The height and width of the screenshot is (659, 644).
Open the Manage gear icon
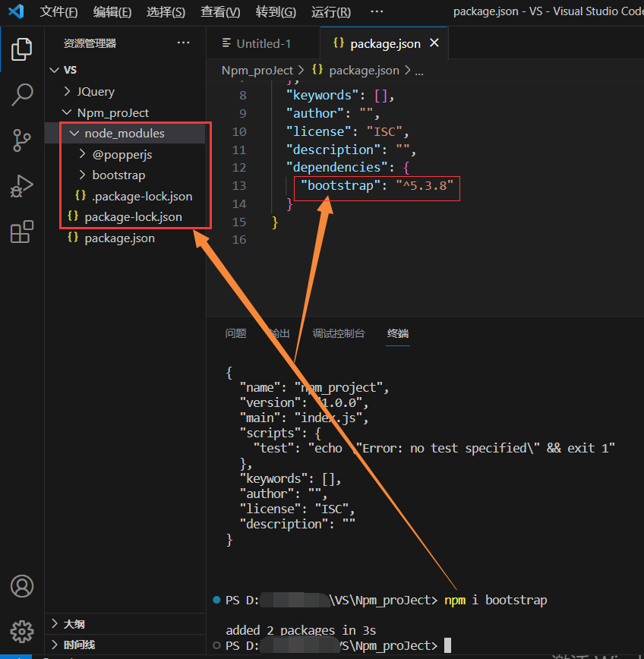[22, 631]
